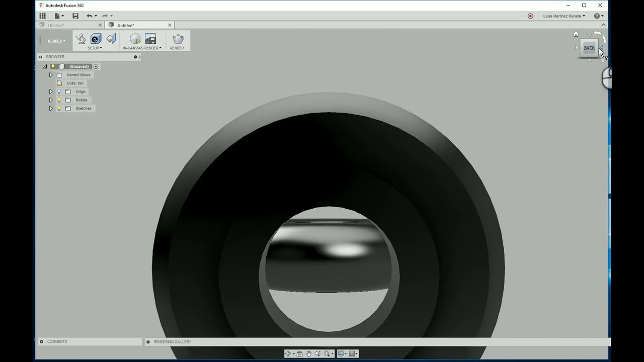This screenshot has height=362, width=644.
Task: Collapse the (Unsaved) root component
Action: coord(44,66)
